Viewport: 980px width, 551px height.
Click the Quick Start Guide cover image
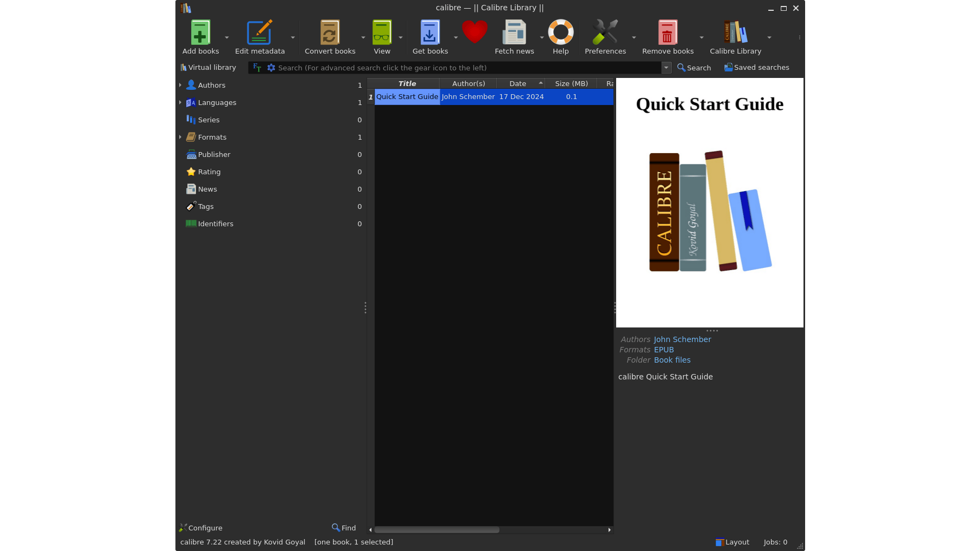710,202
